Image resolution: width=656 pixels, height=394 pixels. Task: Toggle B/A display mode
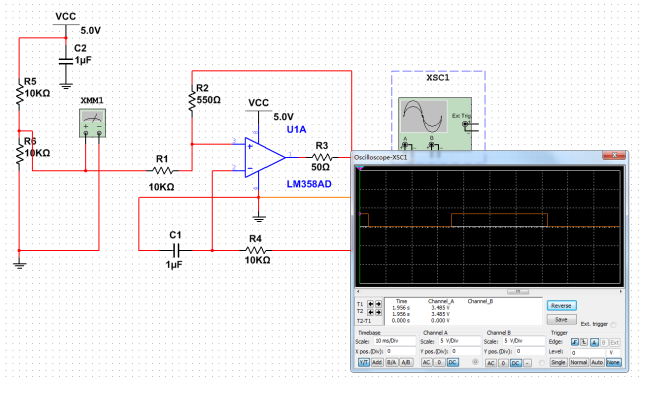tap(392, 362)
